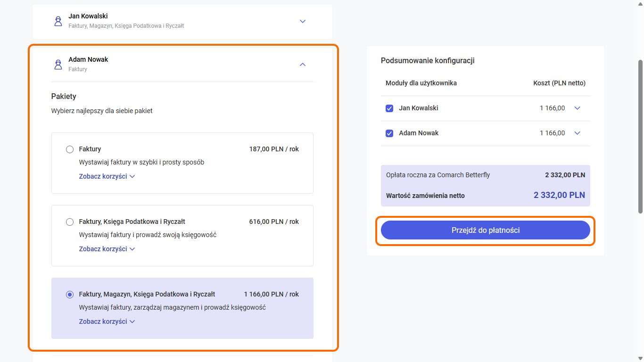Click chevron icon beside first Zobacz korzyści
644x362 pixels.
(132, 177)
